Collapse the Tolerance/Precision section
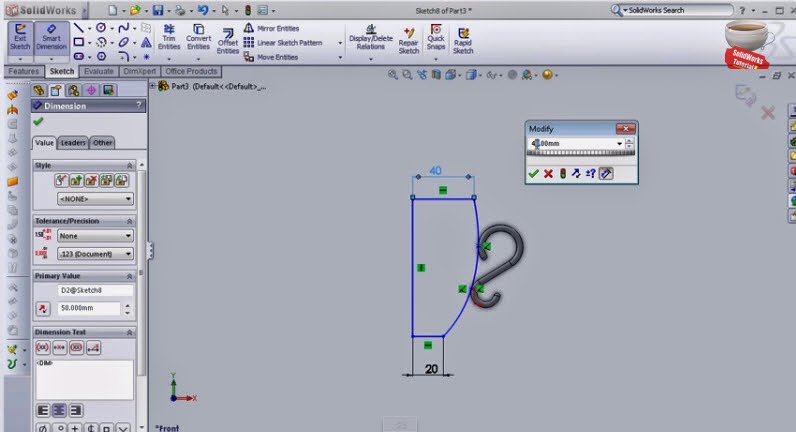 click(129, 221)
